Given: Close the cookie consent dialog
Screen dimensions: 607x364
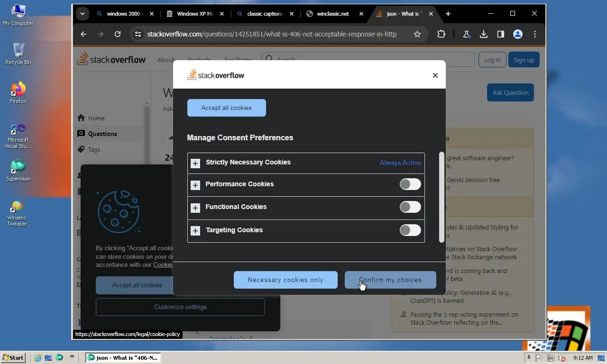Looking at the screenshot, I should 435,75.
